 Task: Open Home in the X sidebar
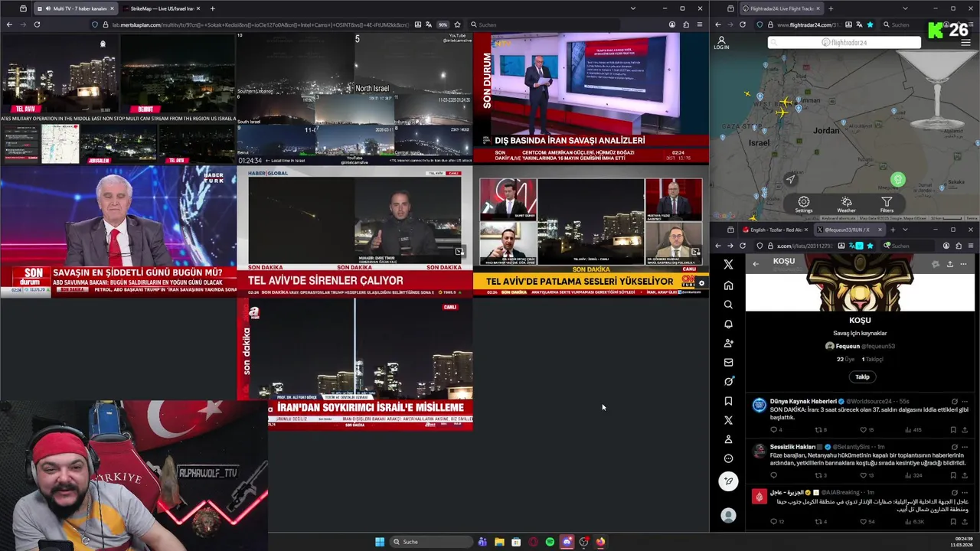pos(728,285)
